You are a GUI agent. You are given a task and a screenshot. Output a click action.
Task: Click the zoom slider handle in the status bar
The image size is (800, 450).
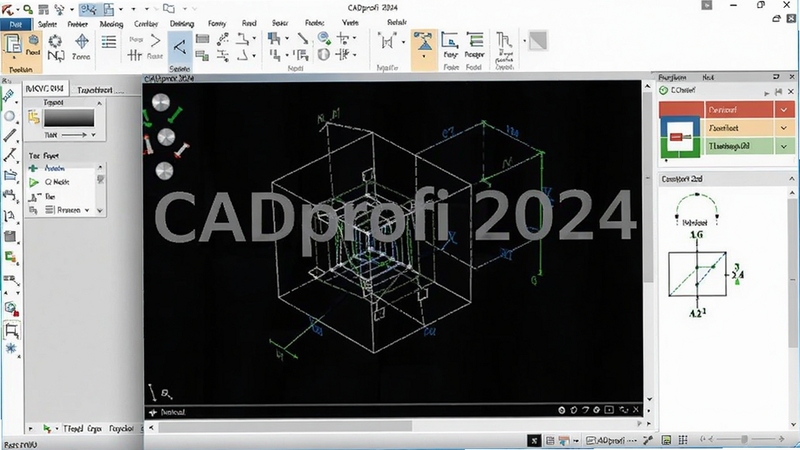coord(744,439)
